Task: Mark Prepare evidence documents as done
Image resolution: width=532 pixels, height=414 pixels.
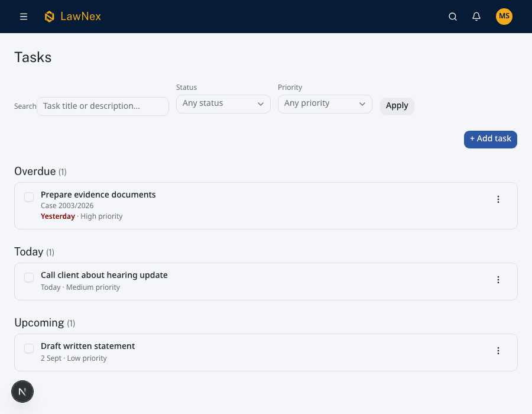Action: pos(29,197)
